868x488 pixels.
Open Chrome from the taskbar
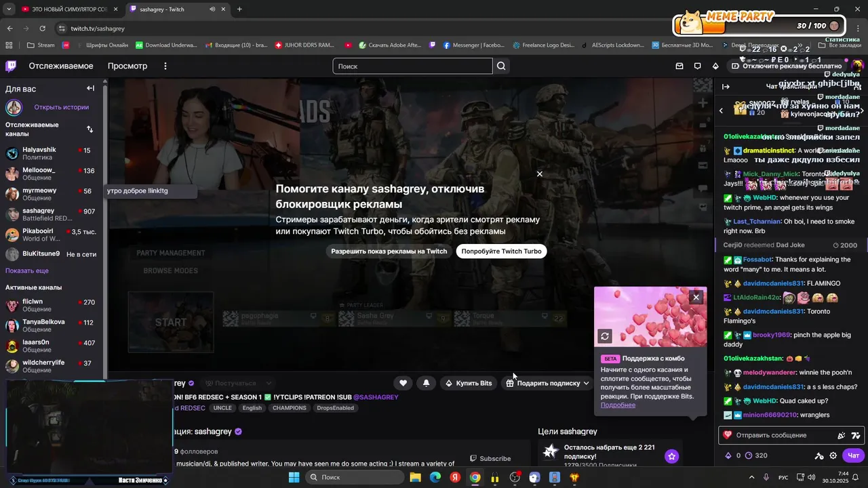pyautogui.click(x=475, y=477)
